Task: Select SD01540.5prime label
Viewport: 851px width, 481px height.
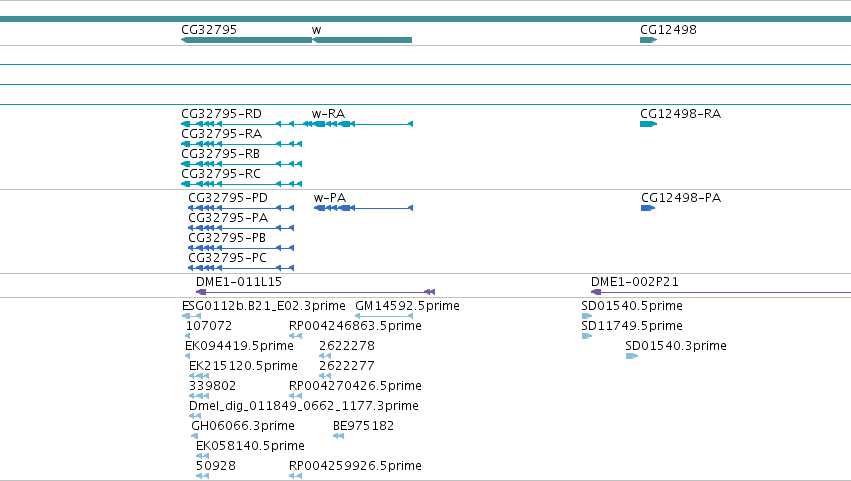Action: click(632, 306)
